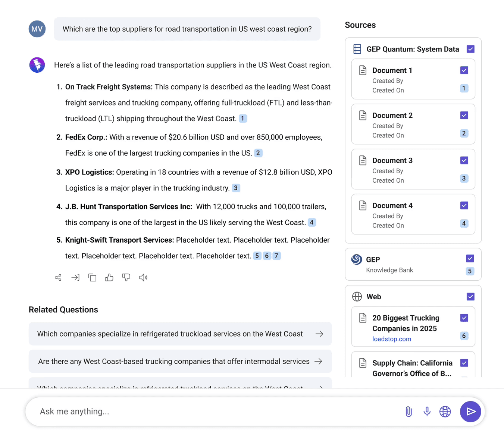Give a thumbs down to the response

[126, 277]
